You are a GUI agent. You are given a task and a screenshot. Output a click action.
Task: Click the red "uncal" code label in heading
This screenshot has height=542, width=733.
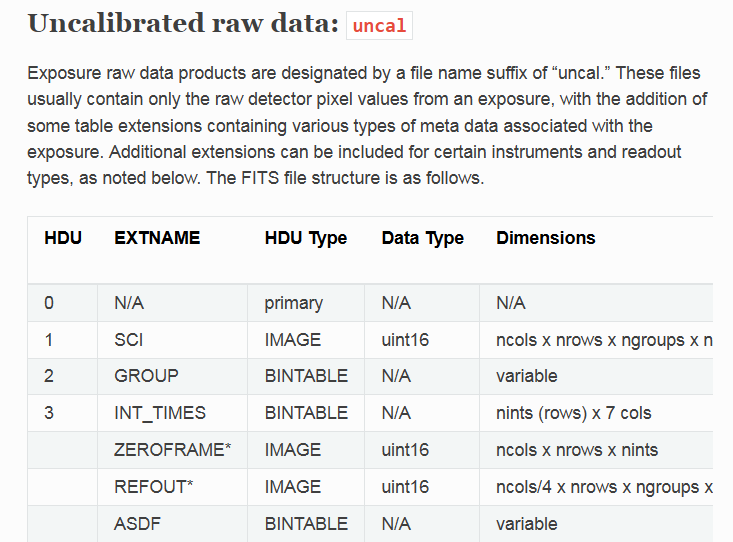pyautogui.click(x=379, y=26)
